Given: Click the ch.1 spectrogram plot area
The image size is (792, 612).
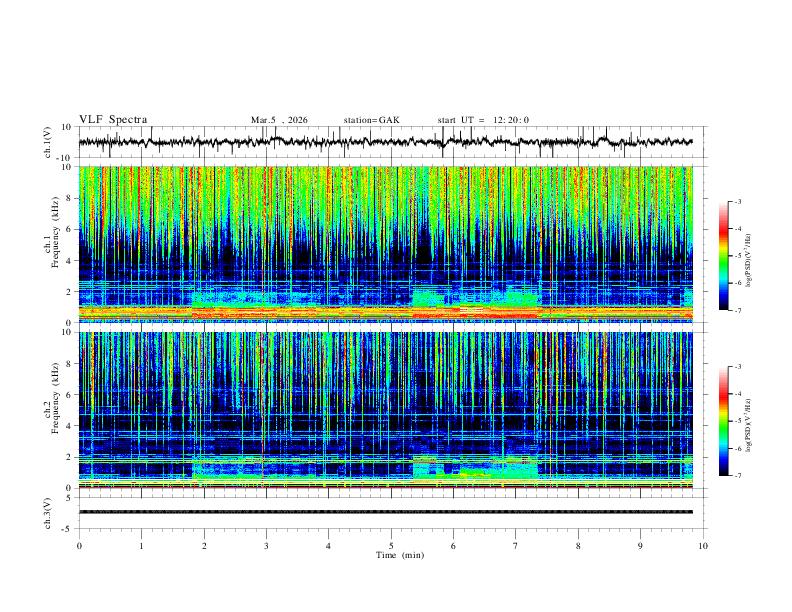Looking at the screenshot, I should [385, 244].
